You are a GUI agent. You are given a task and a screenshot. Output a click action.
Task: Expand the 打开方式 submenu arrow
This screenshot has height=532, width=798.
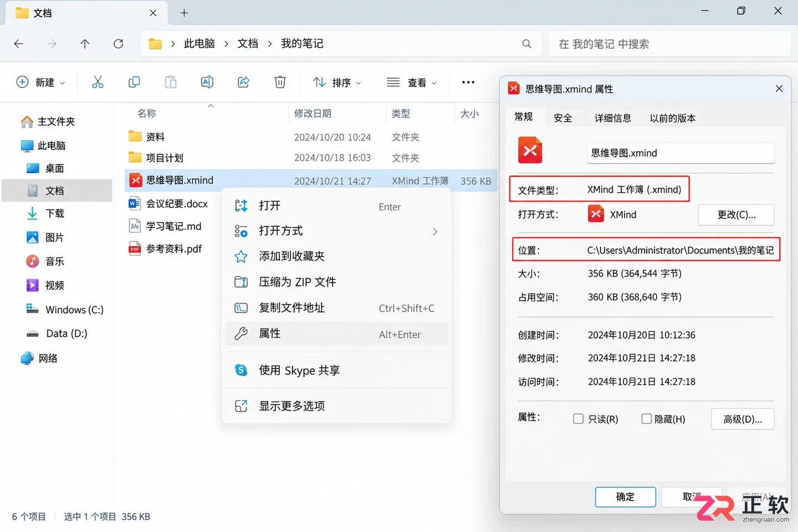point(435,232)
